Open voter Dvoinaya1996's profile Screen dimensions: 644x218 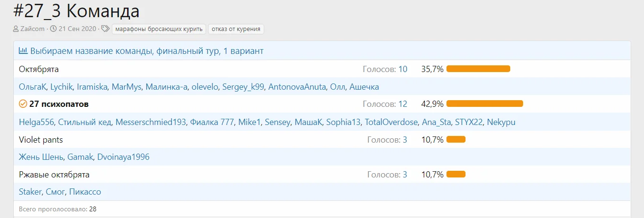123,157
